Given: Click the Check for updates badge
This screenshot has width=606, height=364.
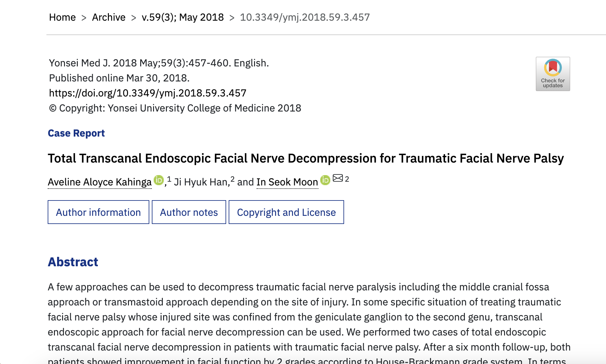Looking at the screenshot, I should pyautogui.click(x=553, y=74).
